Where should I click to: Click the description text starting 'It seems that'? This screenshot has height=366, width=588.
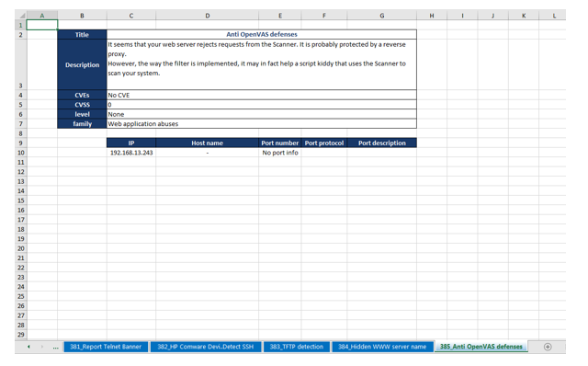[x=261, y=64]
